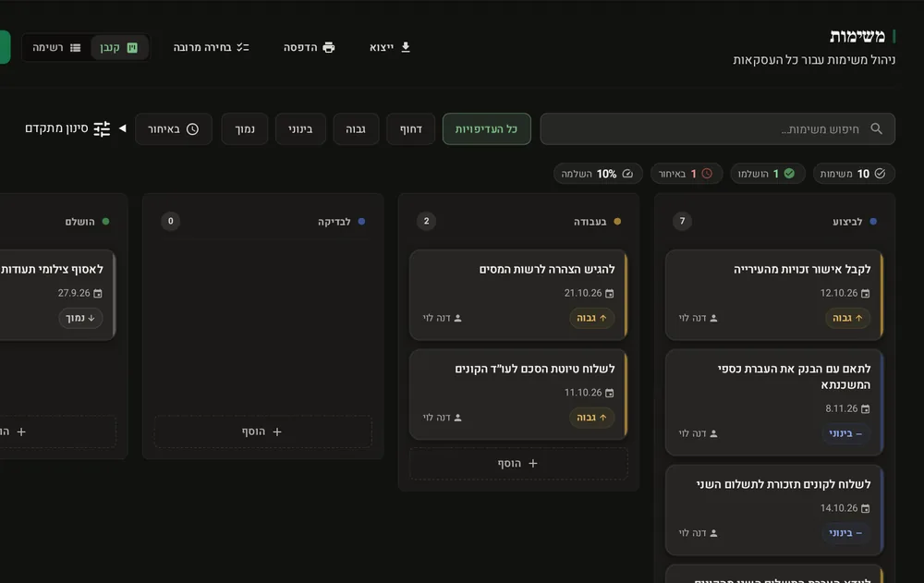Image resolution: width=924 pixels, height=583 pixels.
Task: Focus the חיפוש משימות search field
Action: point(718,129)
